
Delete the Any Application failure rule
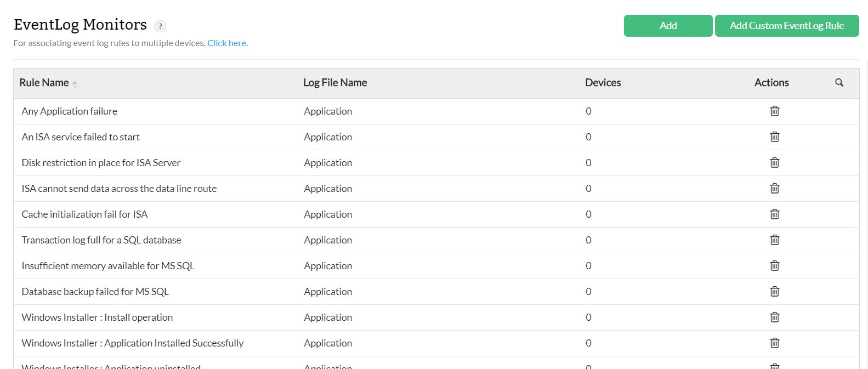tap(774, 111)
